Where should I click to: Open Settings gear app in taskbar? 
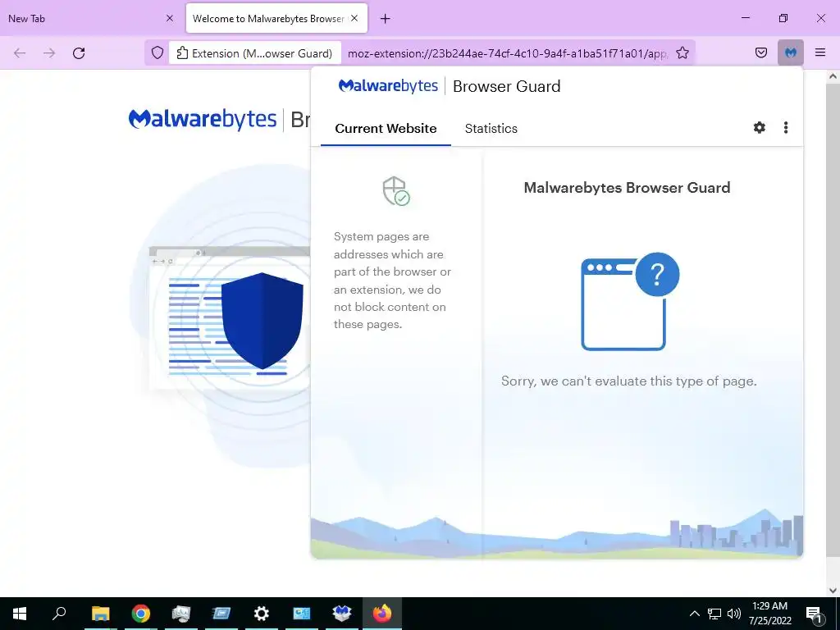coord(262,614)
